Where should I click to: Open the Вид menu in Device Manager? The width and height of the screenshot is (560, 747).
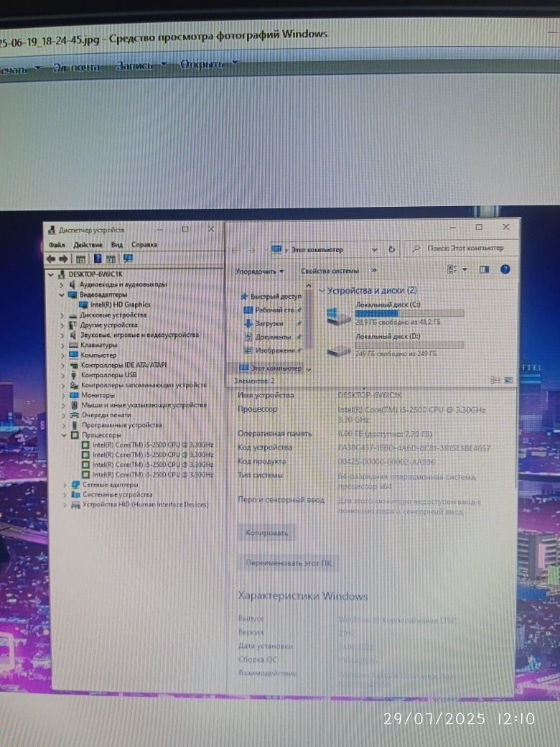tap(116, 245)
